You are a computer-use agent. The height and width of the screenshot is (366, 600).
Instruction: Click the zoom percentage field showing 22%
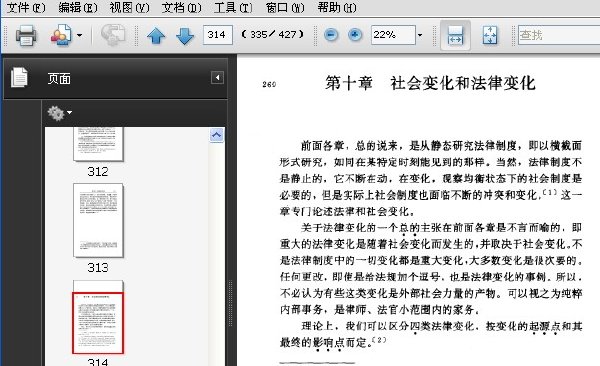(x=393, y=35)
